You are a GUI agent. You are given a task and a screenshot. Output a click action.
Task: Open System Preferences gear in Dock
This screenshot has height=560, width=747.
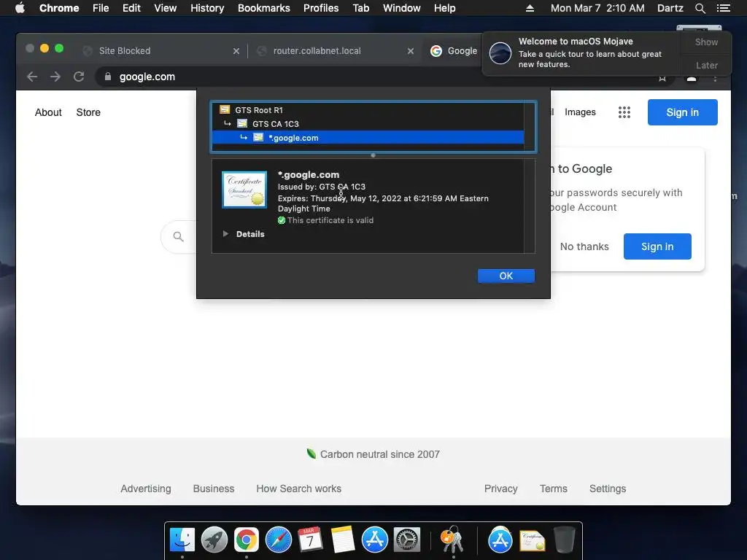pyautogui.click(x=406, y=540)
